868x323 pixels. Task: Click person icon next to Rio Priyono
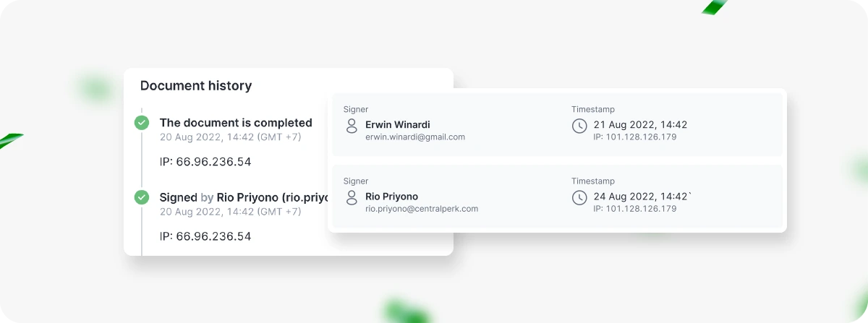tap(352, 198)
